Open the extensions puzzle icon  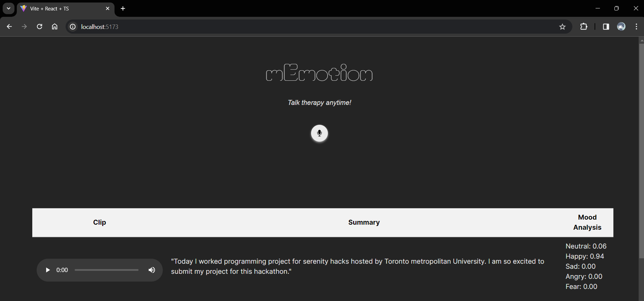pyautogui.click(x=584, y=27)
